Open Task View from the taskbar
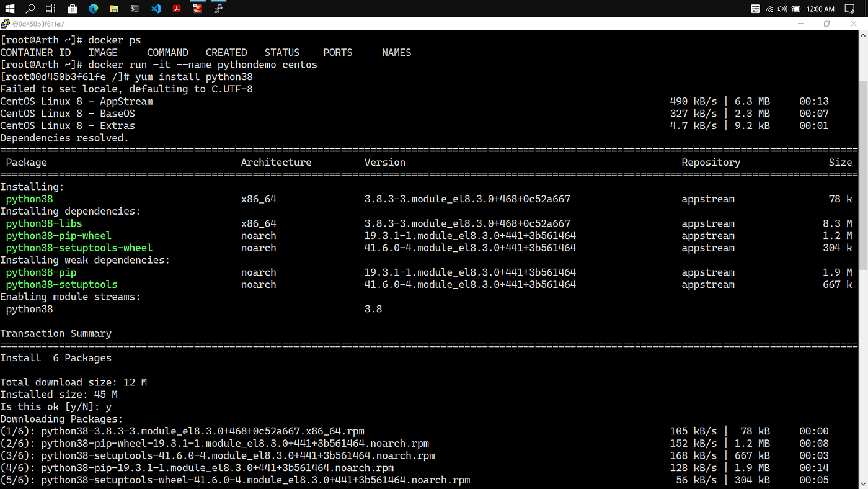868x489 pixels. pos(50,8)
